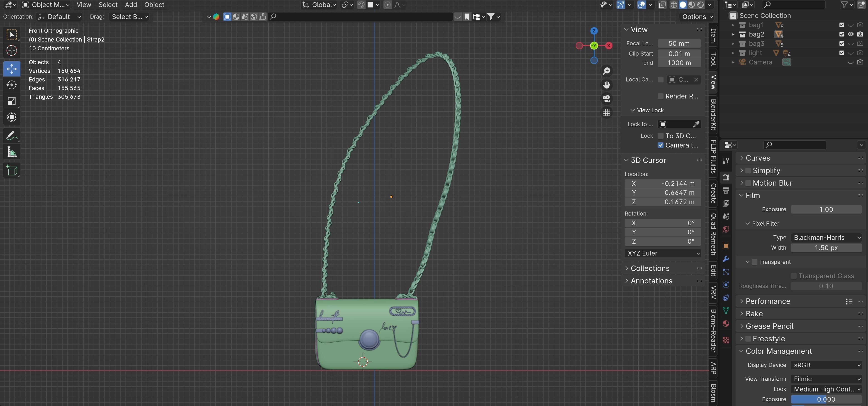The width and height of the screenshot is (868, 406).
Task: Click the hand pan view icon
Action: pos(607,85)
